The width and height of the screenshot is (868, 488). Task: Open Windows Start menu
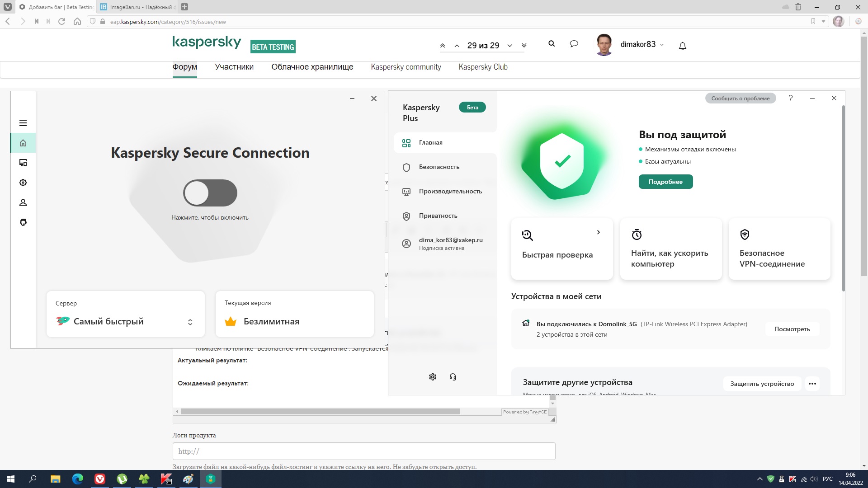[x=11, y=479]
